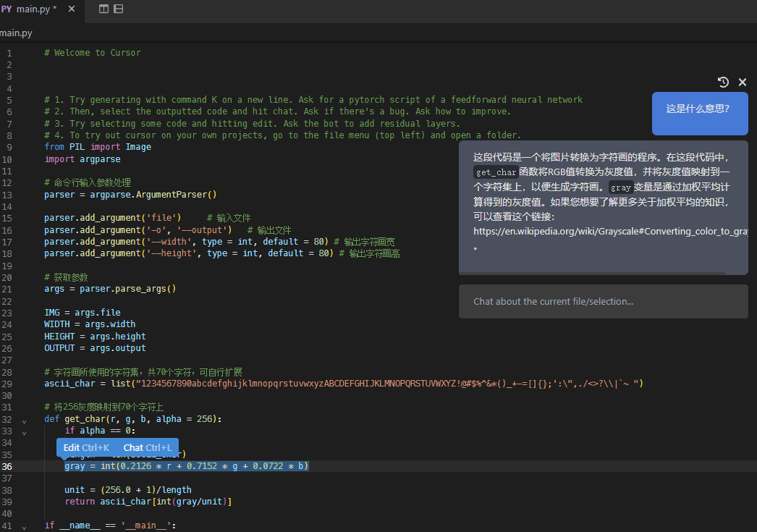The height and width of the screenshot is (532, 757).
Task: Focus the chat message input field
Action: pyautogui.click(x=603, y=302)
